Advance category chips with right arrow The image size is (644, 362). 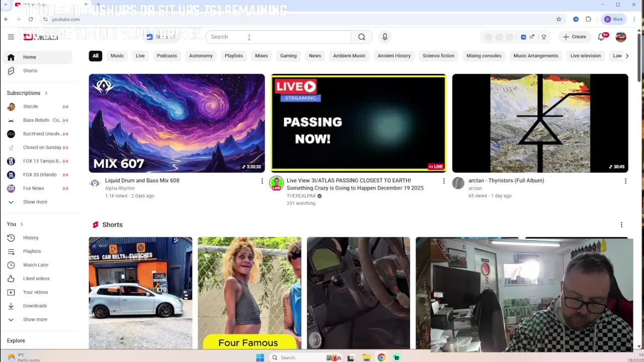[x=627, y=56]
